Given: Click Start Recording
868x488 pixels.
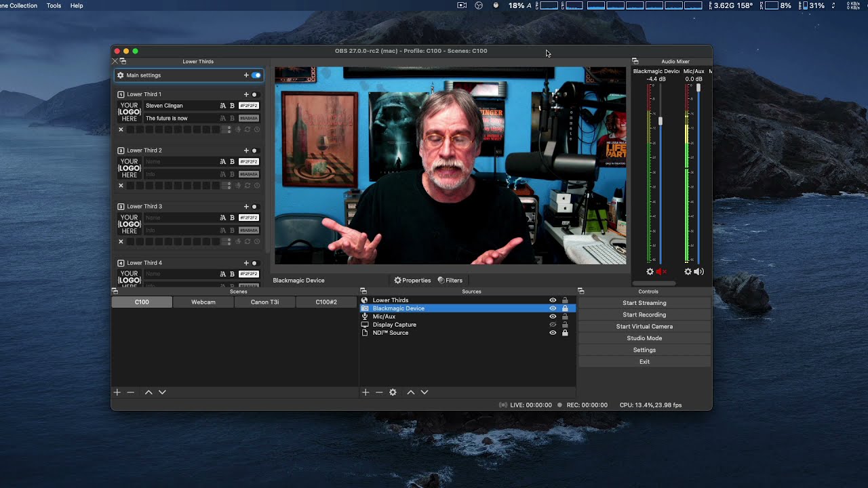Looking at the screenshot, I should [644, 314].
